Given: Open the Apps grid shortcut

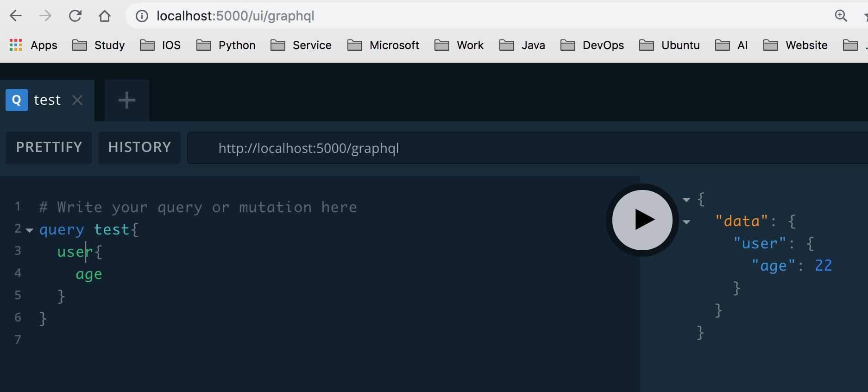Looking at the screenshot, I should click(x=33, y=45).
